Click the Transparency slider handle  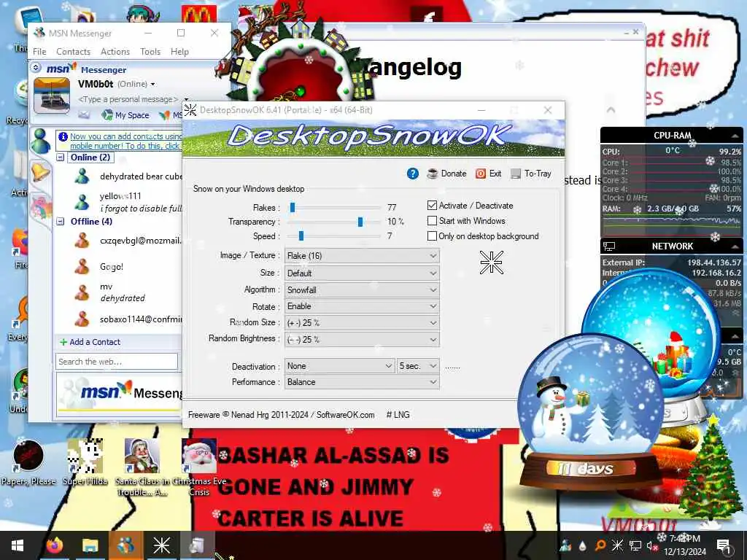pos(360,222)
